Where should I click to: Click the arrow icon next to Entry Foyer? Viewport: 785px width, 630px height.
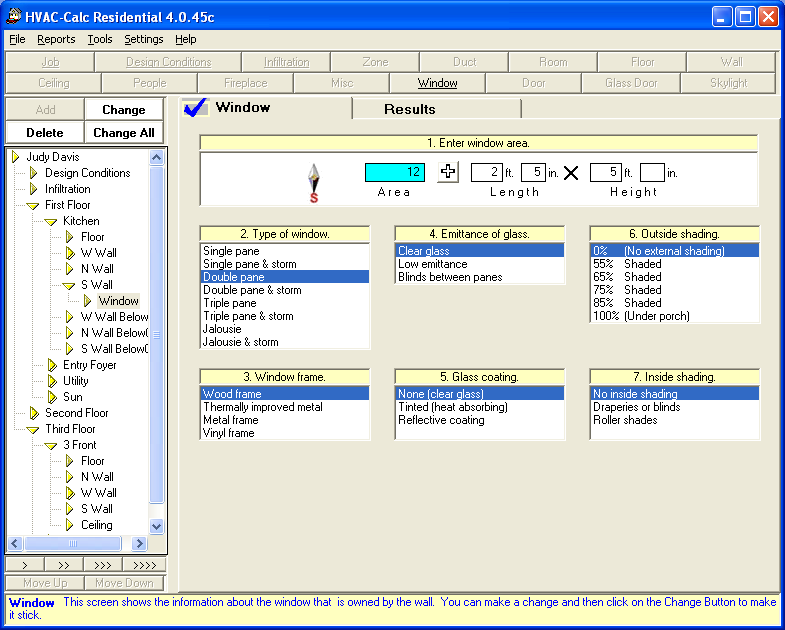click(x=51, y=365)
